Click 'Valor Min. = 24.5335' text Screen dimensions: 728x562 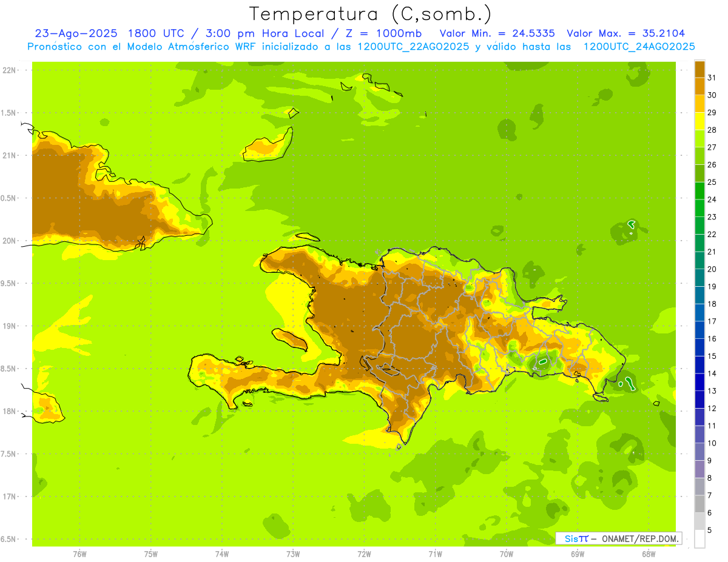tap(497, 33)
